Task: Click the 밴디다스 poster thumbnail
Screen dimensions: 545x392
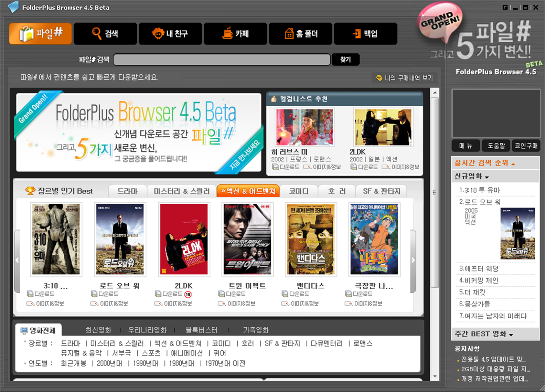Action: [311, 240]
